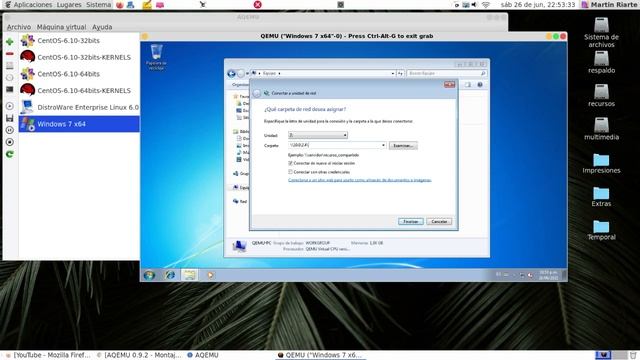Open the Carpeta folder path dropdown arrow
This screenshot has height=360, width=640.
tap(383, 145)
